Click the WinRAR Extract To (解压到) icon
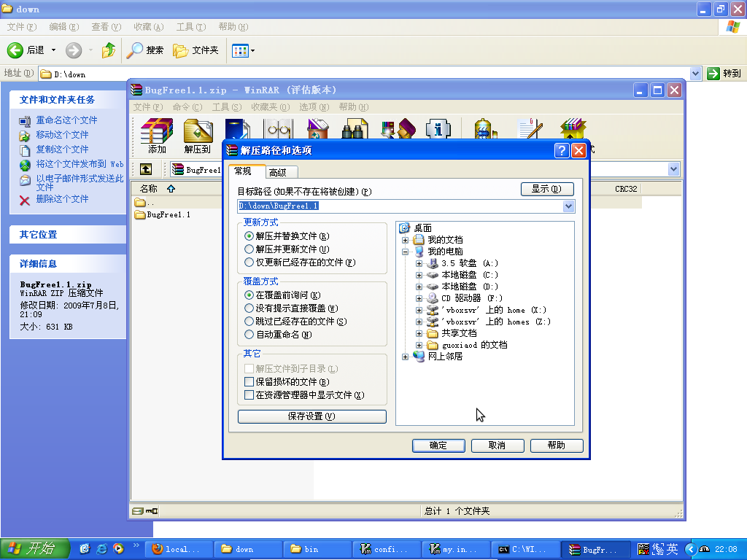This screenshot has height=560, width=747. pyautogui.click(x=198, y=131)
